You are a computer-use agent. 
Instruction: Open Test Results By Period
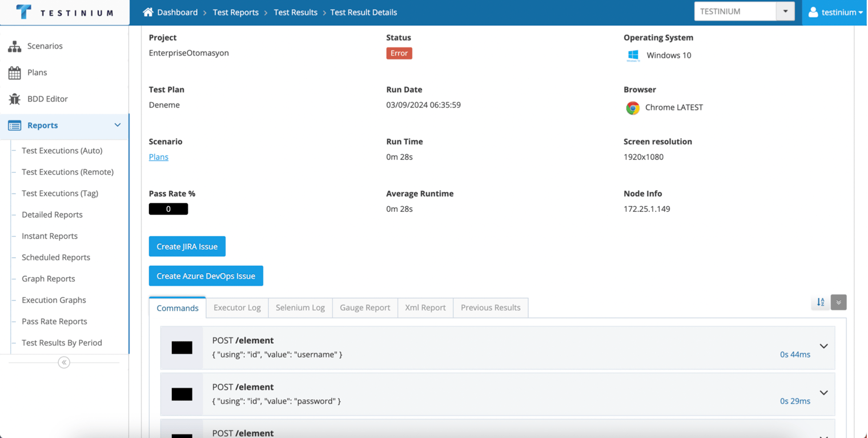click(x=62, y=343)
